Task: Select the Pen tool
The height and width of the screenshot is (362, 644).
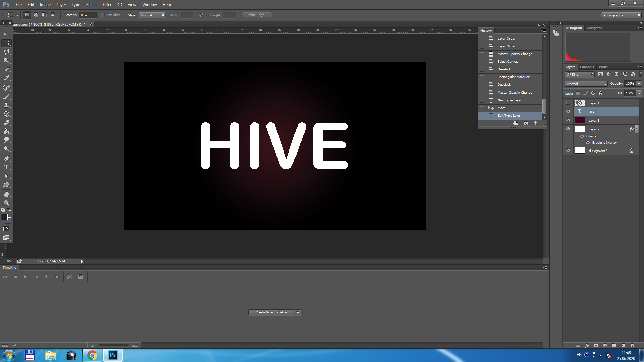Action: [6, 159]
